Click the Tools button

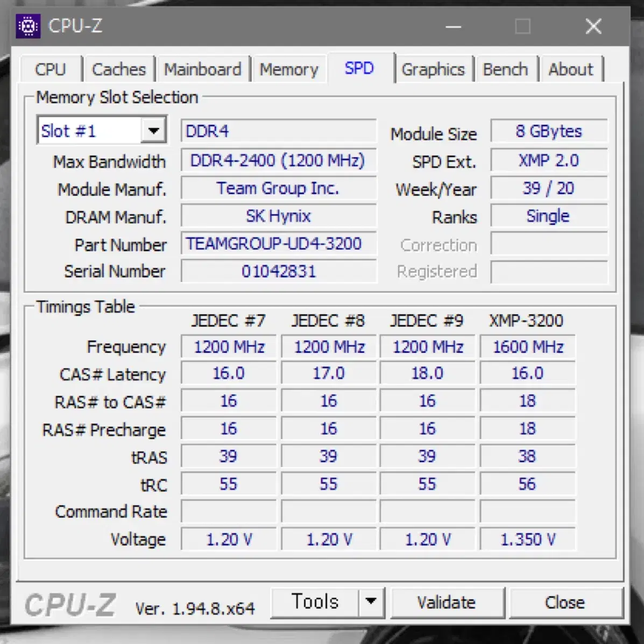(x=315, y=601)
